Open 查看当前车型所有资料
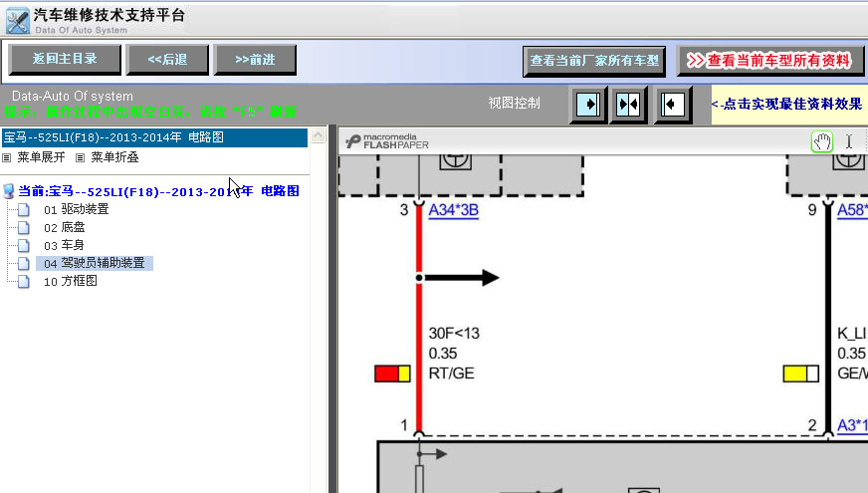The width and height of the screenshot is (868, 493). pos(769,61)
